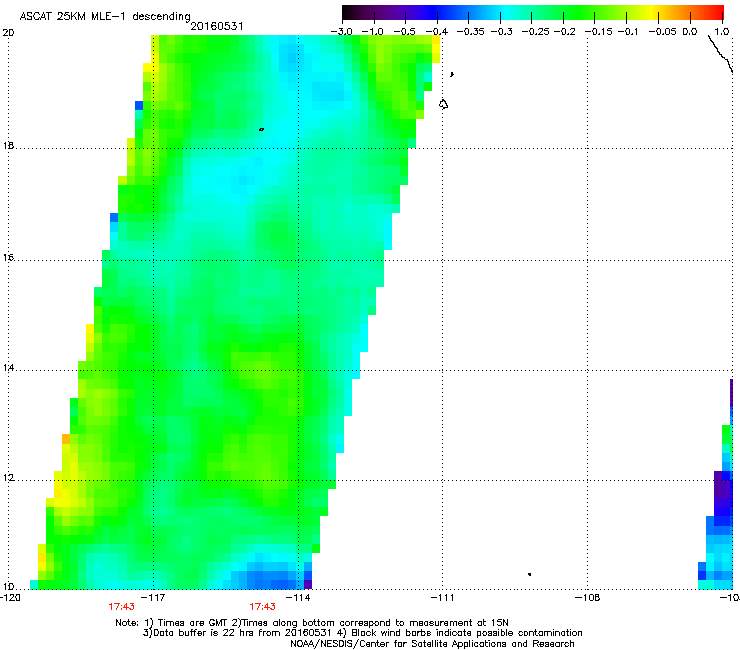The height and width of the screenshot is (650, 740).
Task: Click the purple data cell at swath bottom
Action: pos(308,584)
